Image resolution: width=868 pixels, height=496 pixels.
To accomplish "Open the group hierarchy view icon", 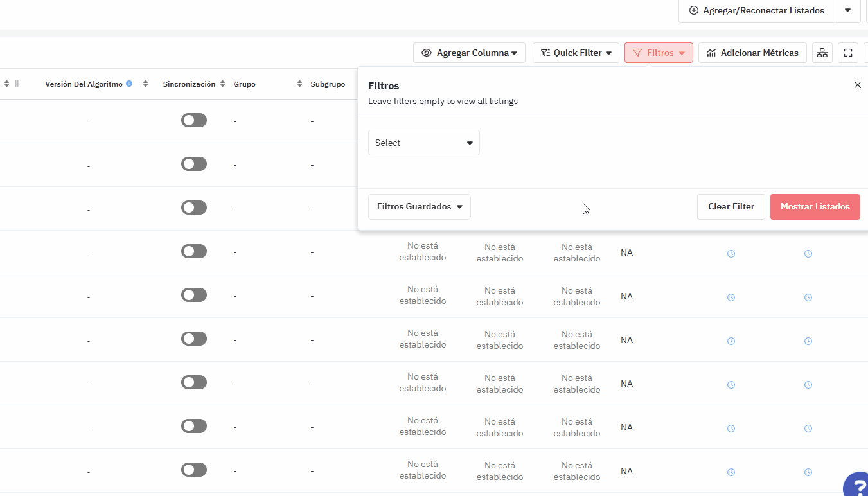I will coord(822,53).
